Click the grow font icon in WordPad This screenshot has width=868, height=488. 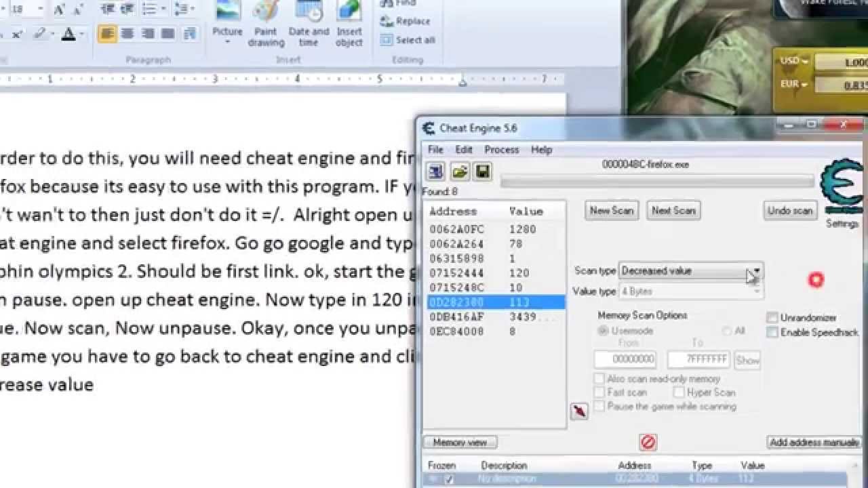(x=60, y=9)
